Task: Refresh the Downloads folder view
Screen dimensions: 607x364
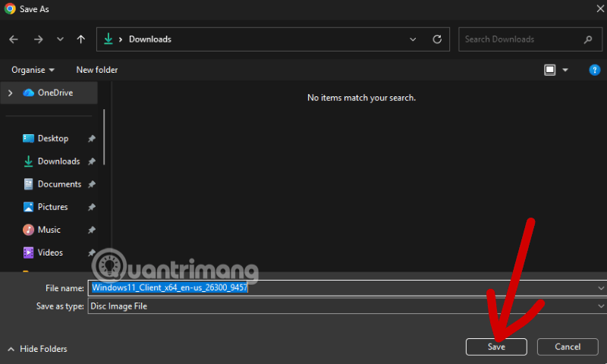Action: click(x=437, y=39)
